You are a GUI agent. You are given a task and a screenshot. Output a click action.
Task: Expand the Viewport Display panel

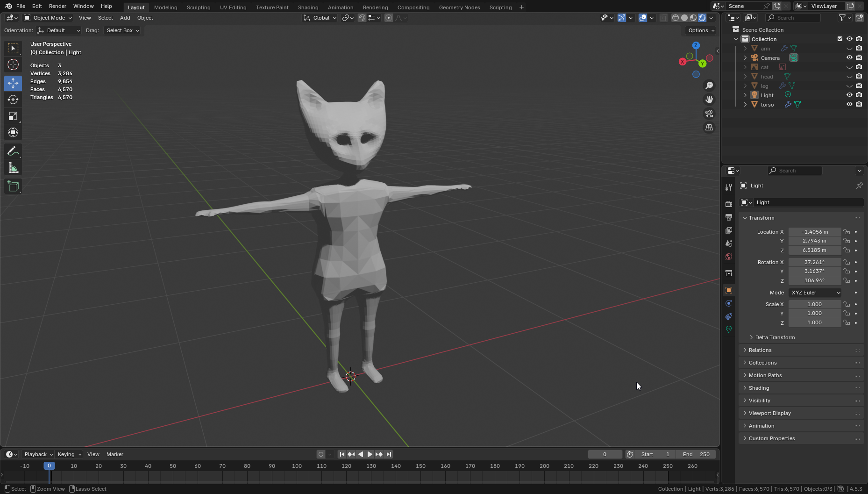point(769,413)
